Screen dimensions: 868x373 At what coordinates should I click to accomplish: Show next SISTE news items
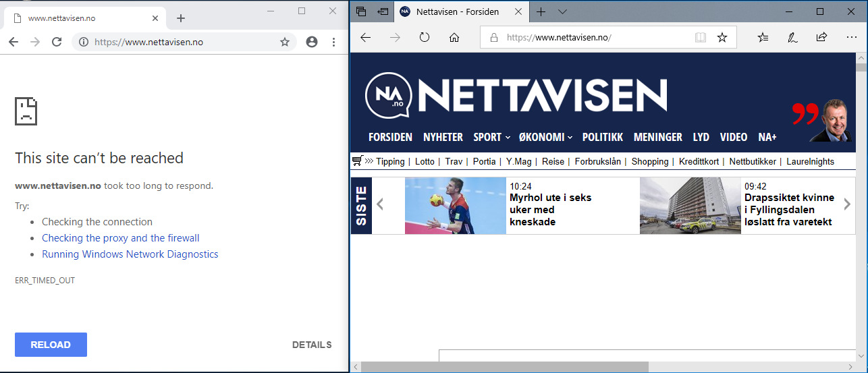pyautogui.click(x=848, y=204)
